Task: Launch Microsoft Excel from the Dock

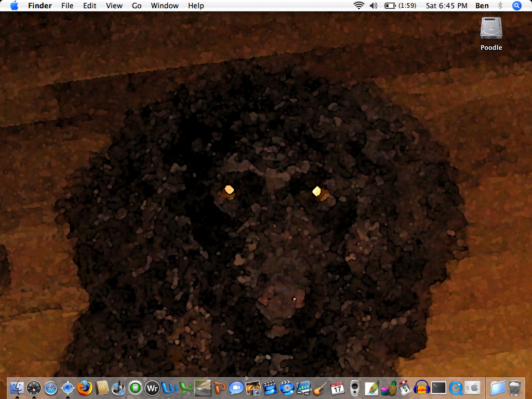Action: coord(186,388)
